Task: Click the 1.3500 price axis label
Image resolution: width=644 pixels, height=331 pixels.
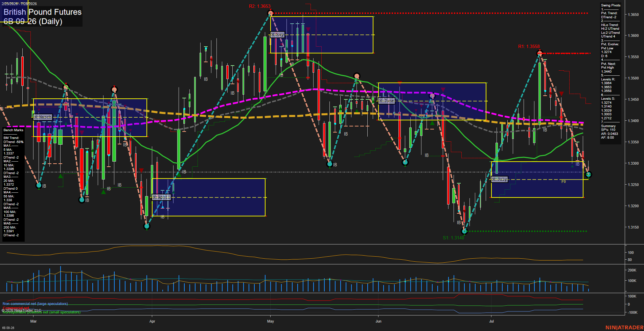Action: click(x=634, y=78)
